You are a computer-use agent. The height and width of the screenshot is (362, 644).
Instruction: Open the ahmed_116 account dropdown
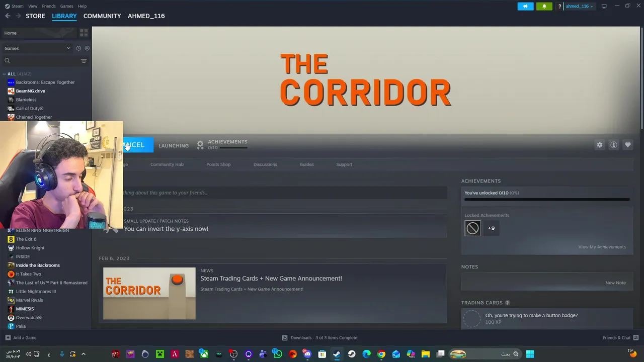pos(579,7)
